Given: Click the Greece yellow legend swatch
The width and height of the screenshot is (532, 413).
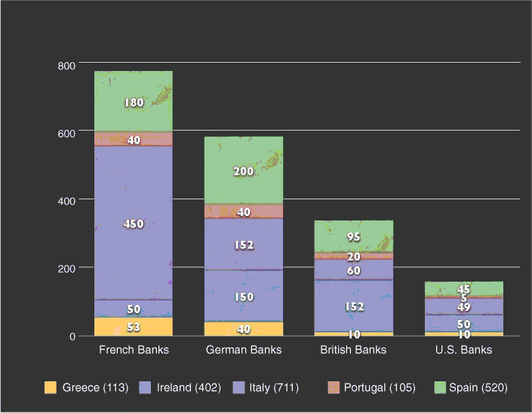Looking at the screenshot, I should 51,387.
